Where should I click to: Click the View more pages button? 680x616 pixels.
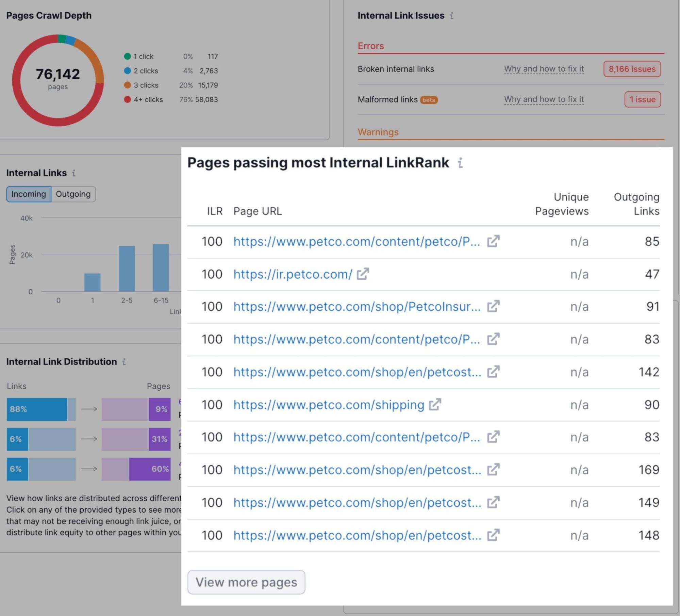246,582
